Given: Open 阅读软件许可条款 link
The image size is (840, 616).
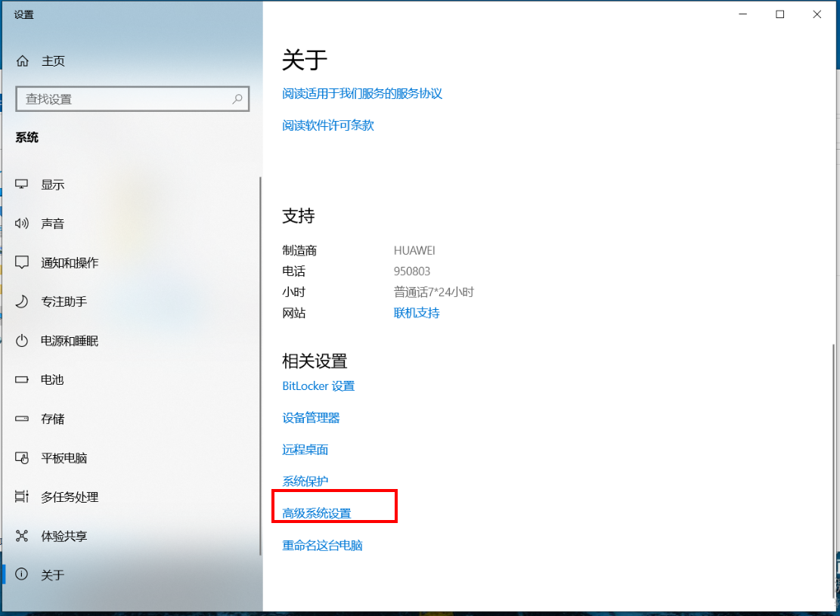Looking at the screenshot, I should [x=328, y=125].
